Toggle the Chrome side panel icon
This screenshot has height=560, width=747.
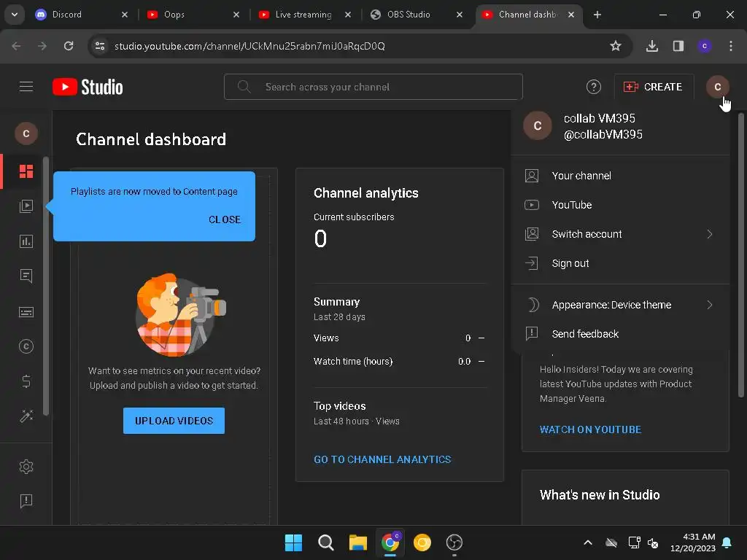point(678,46)
